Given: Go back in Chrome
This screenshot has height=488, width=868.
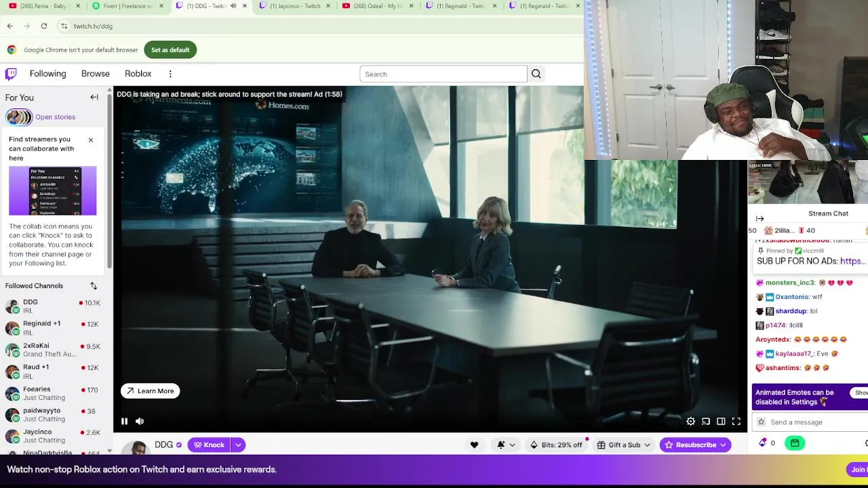Looking at the screenshot, I should point(10,26).
